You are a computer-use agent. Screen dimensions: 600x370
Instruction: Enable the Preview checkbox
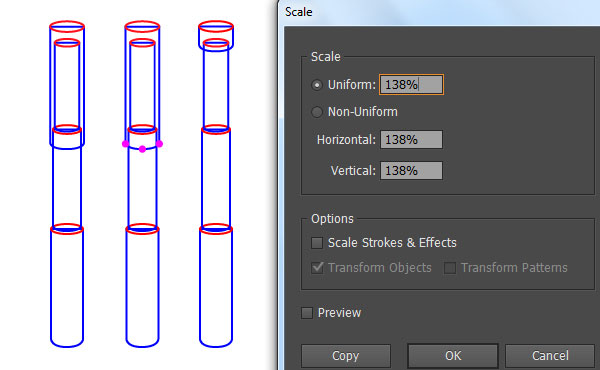point(307,313)
